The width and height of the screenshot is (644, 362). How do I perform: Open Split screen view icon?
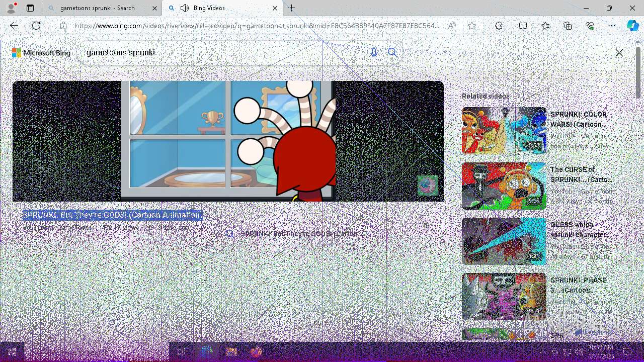(523, 26)
